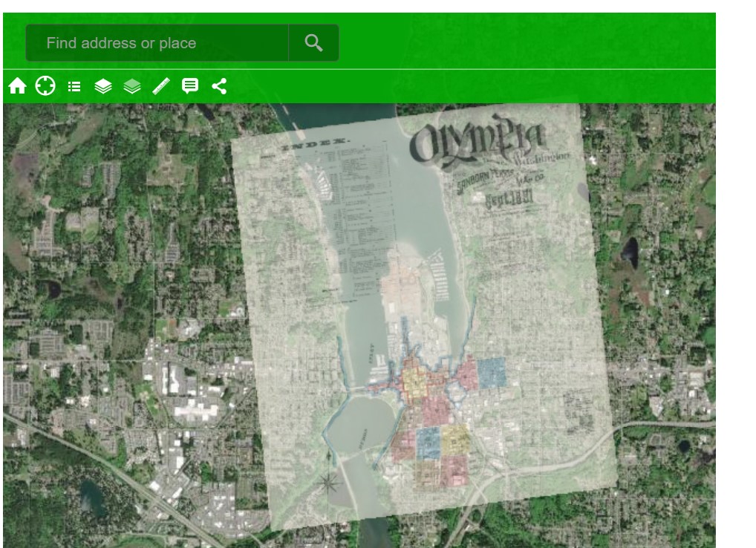Select the ruler measure tool
This screenshot has width=756, height=548.
tap(161, 86)
